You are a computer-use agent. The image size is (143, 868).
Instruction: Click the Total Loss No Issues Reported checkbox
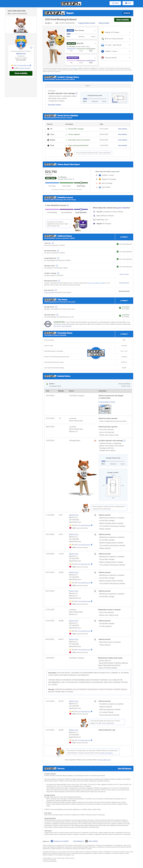pos(118,244)
